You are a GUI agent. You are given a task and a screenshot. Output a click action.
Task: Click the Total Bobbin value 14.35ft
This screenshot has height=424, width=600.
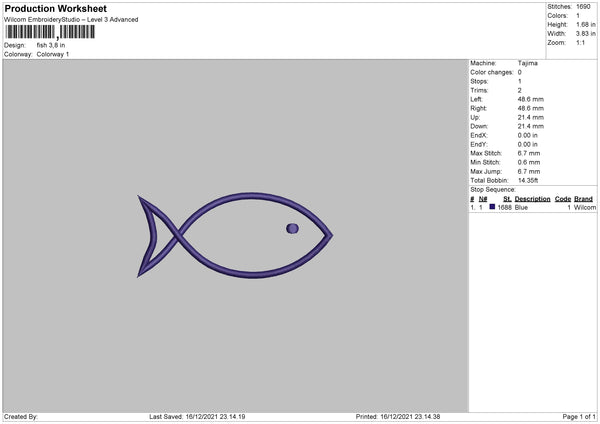click(x=528, y=180)
